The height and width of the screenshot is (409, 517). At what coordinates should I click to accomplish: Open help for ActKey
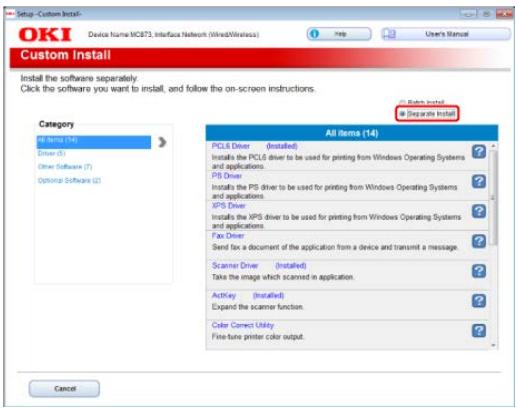click(x=479, y=301)
